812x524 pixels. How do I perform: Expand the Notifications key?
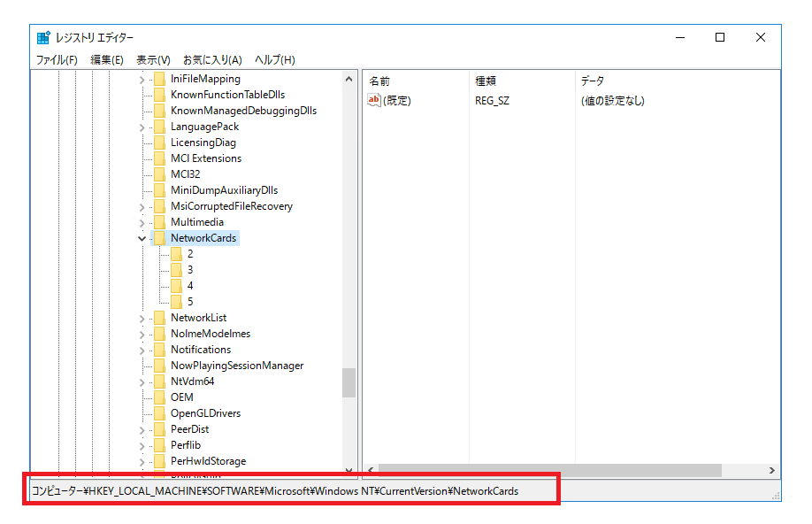click(142, 351)
